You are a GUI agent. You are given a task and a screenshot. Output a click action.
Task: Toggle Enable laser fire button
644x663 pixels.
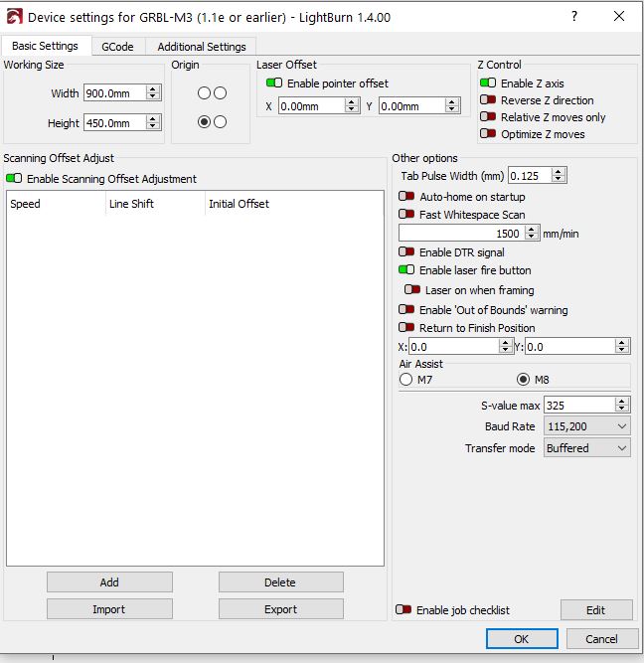(406, 269)
